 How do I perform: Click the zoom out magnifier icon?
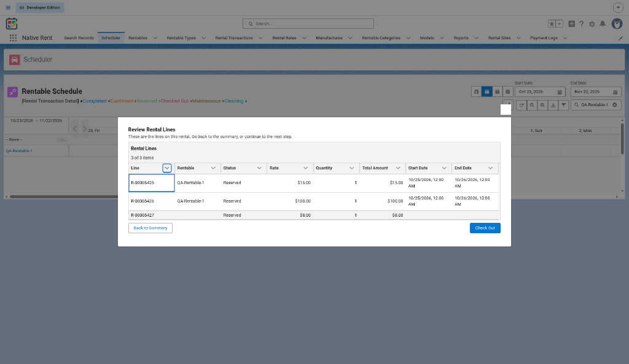point(532,105)
